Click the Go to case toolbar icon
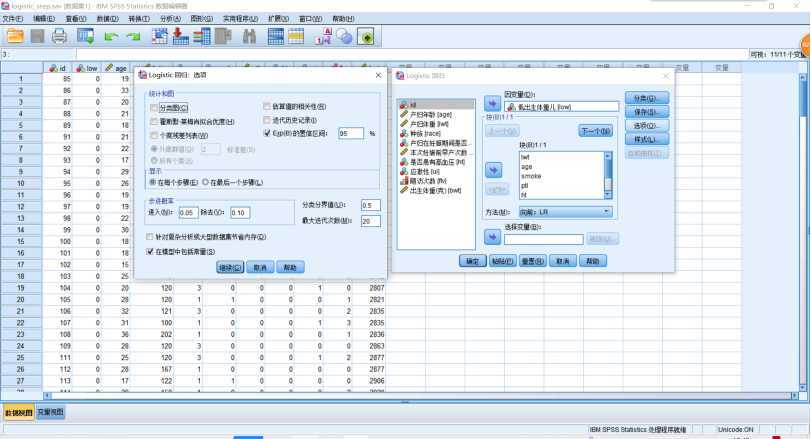Image resolution: width=811 pixels, height=439 pixels. click(159, 36)
